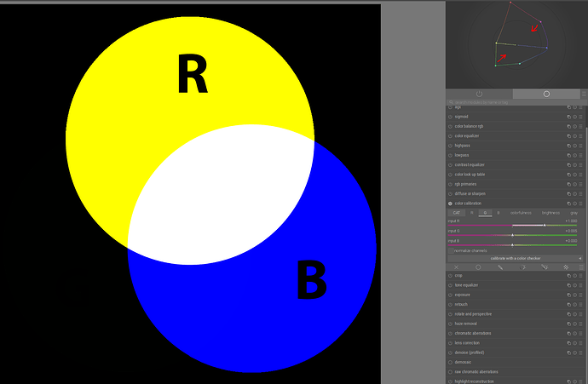This screenshot has height=384, width=588.
Task: Check the normalize channels checkbox
Action: click(451, 250)
